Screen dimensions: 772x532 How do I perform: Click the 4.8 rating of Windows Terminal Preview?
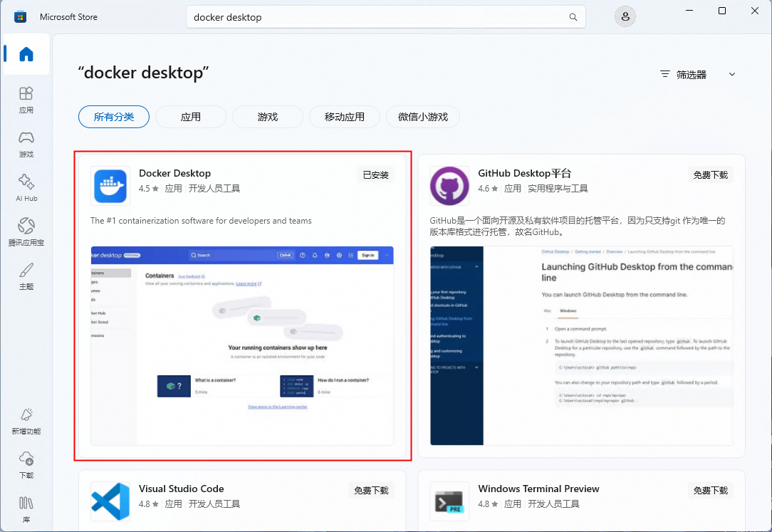[488, 504]
